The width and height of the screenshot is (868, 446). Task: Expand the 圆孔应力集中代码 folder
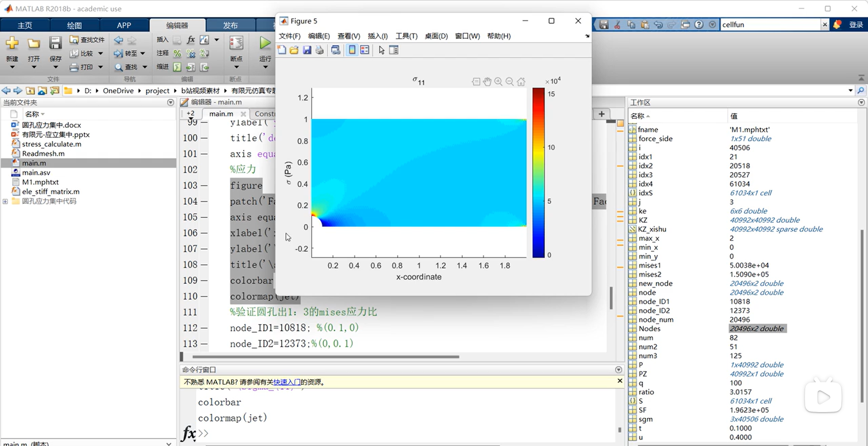click(x=5, y=201)
